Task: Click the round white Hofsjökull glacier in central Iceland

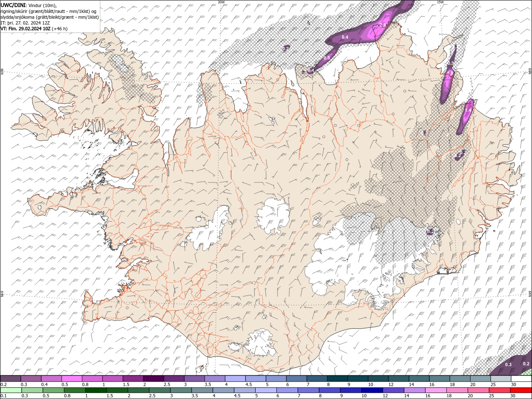Action: pos(273,215)
